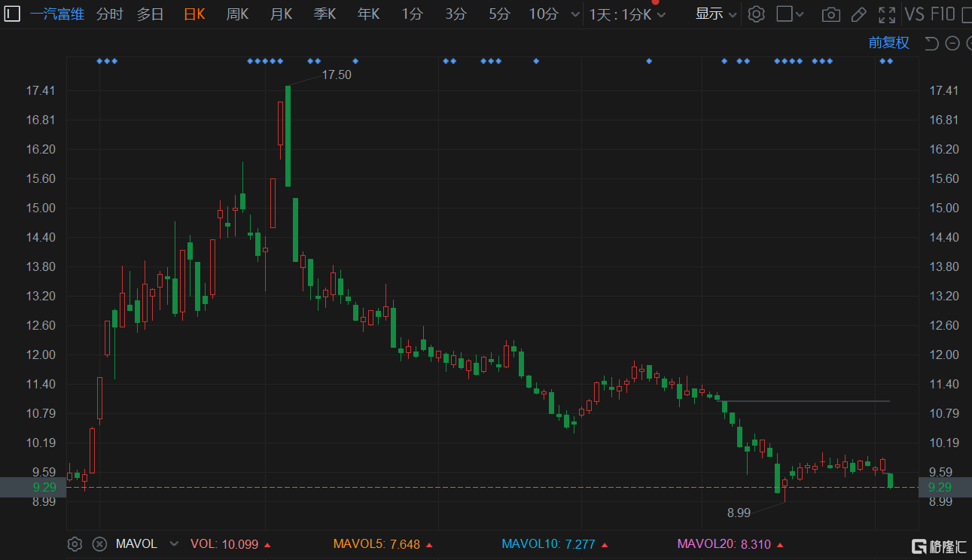Image resolution: width=972 pixels, height=560 pixels.
Task: Remove the MAVOL indicator panel
Action: click(99, 543)
